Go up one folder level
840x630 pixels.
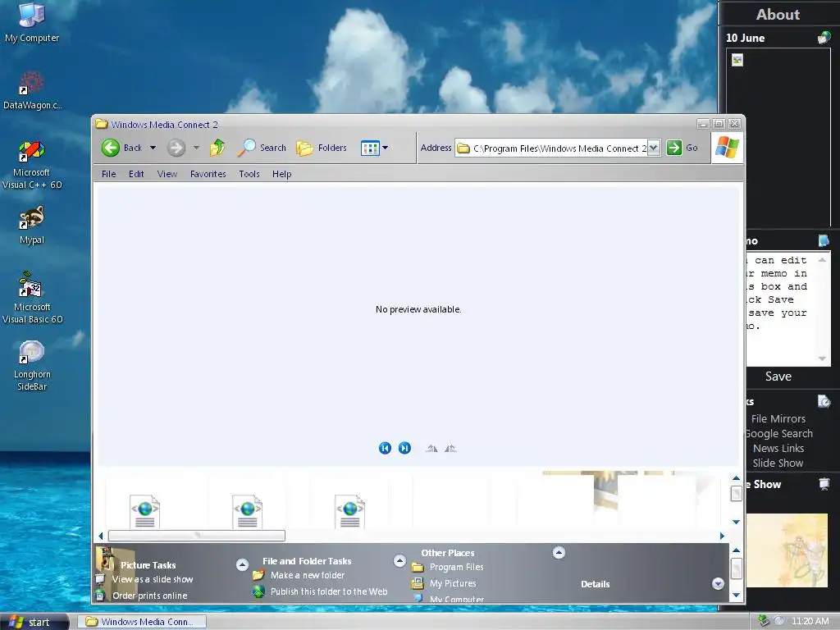217,148
